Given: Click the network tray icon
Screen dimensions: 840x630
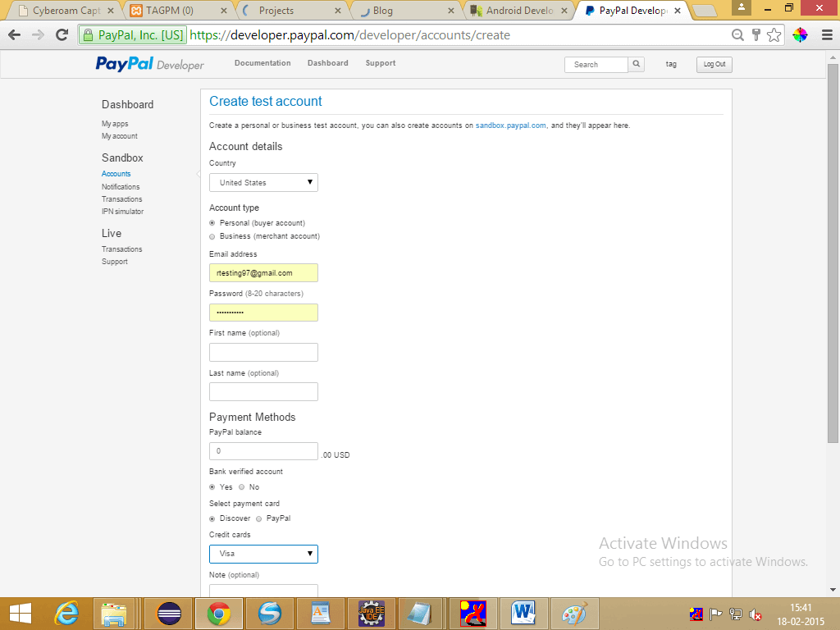Looking at the screenshot, I should tap(736, 614).
